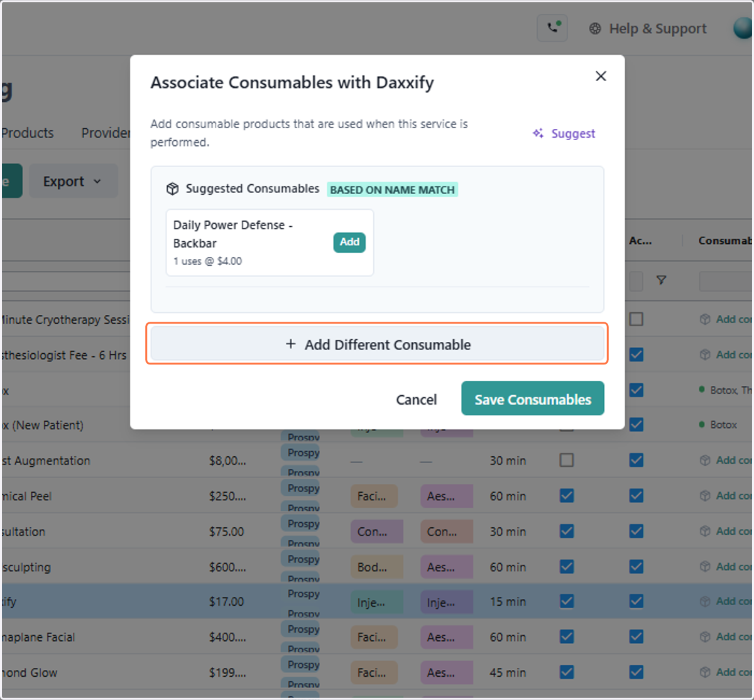
Task: Toggle the checkbox in the Cryotherapy Session row
Action: coord(637,319)
